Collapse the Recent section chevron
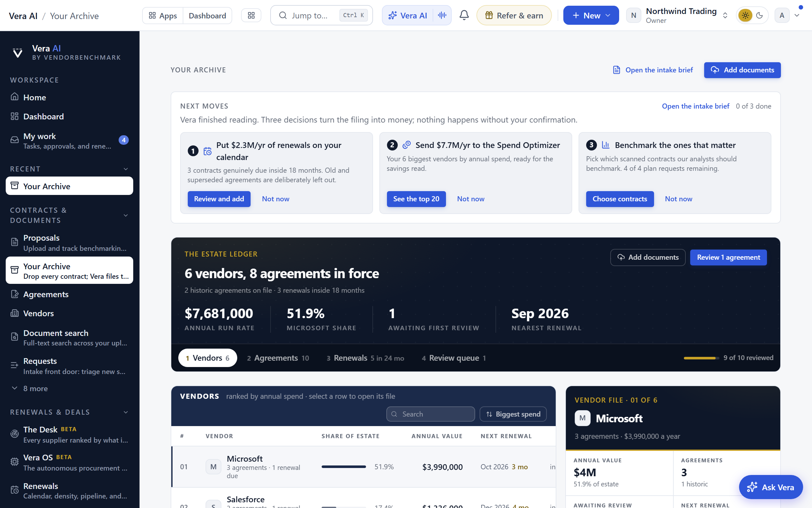Viewport: 812px width, 508px height. click(126, 169)
